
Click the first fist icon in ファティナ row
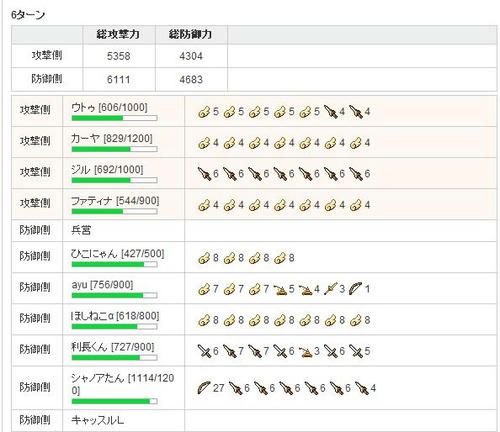click(x=204, y=205)
